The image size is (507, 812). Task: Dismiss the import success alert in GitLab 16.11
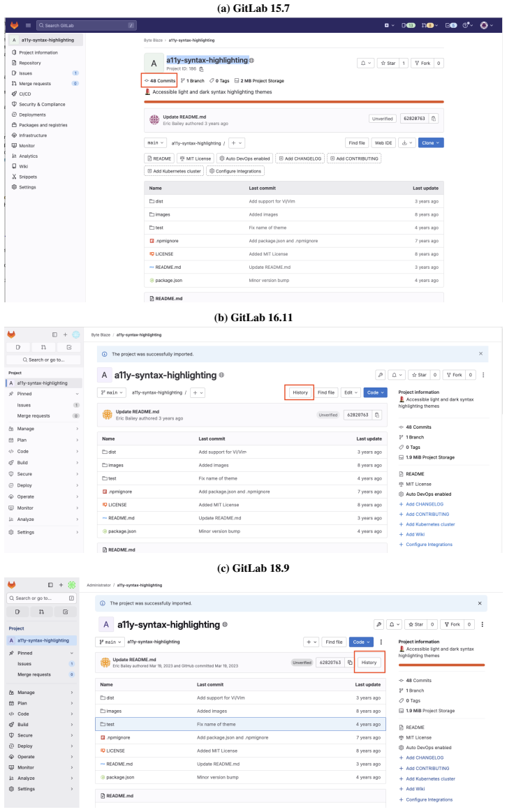point(480,354)
